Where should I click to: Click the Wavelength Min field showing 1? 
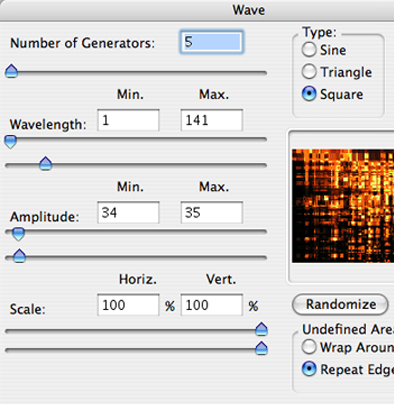pyautogui.click(x=128, y=120)
